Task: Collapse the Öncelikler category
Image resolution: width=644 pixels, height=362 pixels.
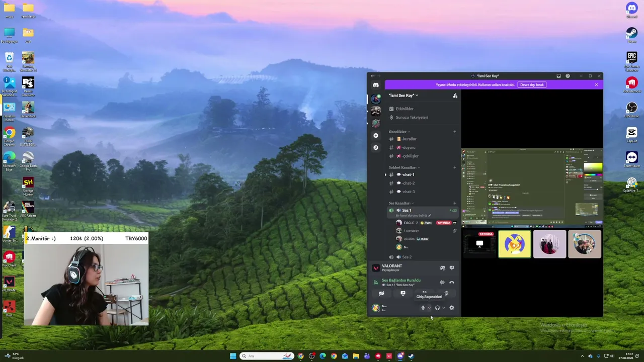Action: click(x=399, y=132)
